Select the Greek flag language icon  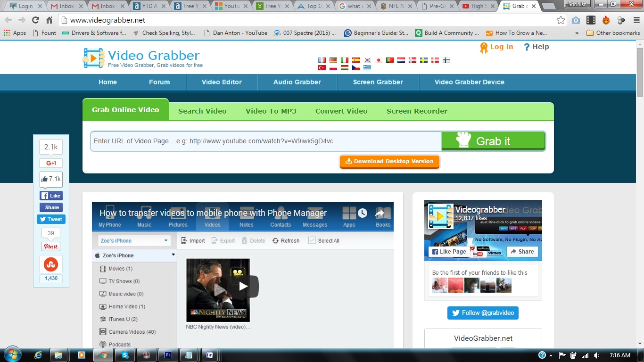(x=367, y=68)
